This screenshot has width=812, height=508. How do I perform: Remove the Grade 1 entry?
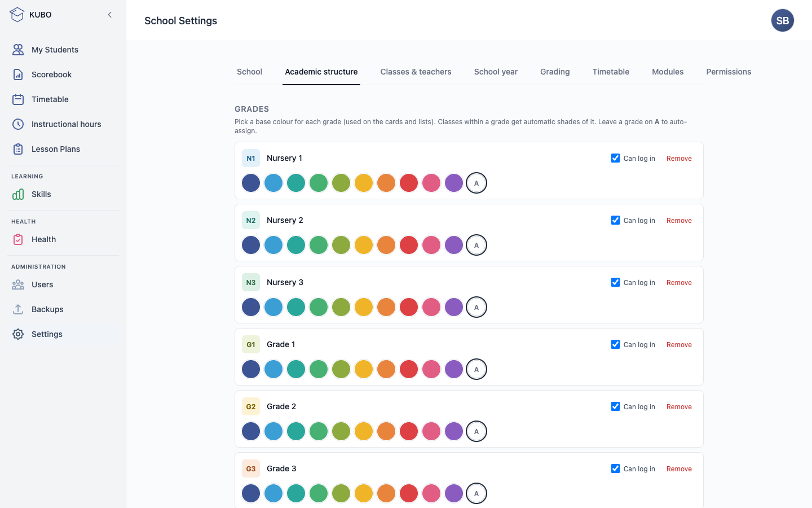(679, 345)
